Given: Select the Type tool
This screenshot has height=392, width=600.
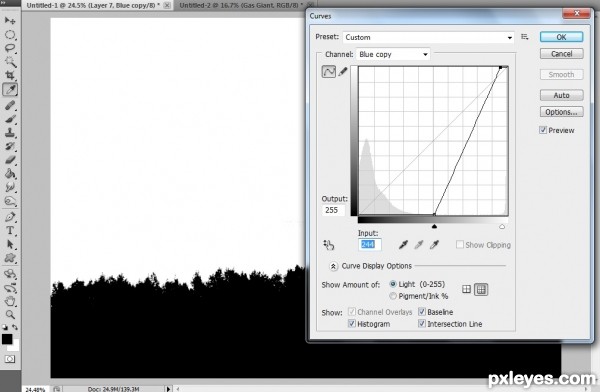Looking at the screenshot, I should 10,230.
